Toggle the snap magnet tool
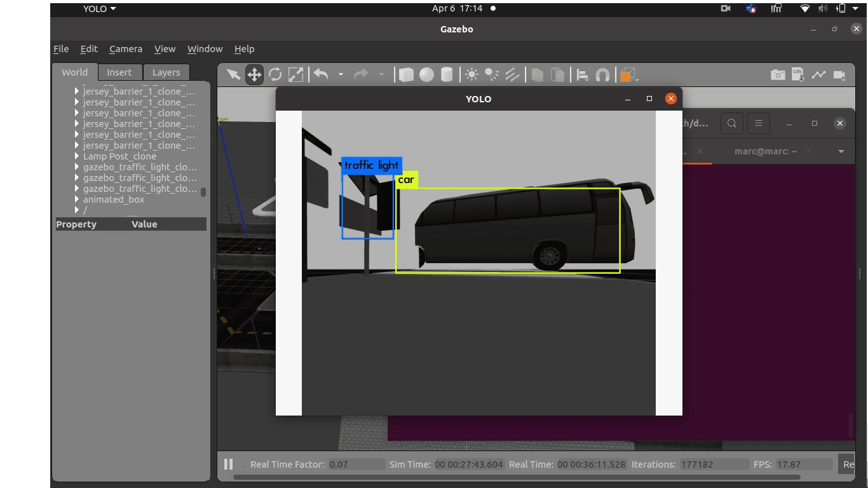This screenshot has width=868, height=488. tap(602, 75)
